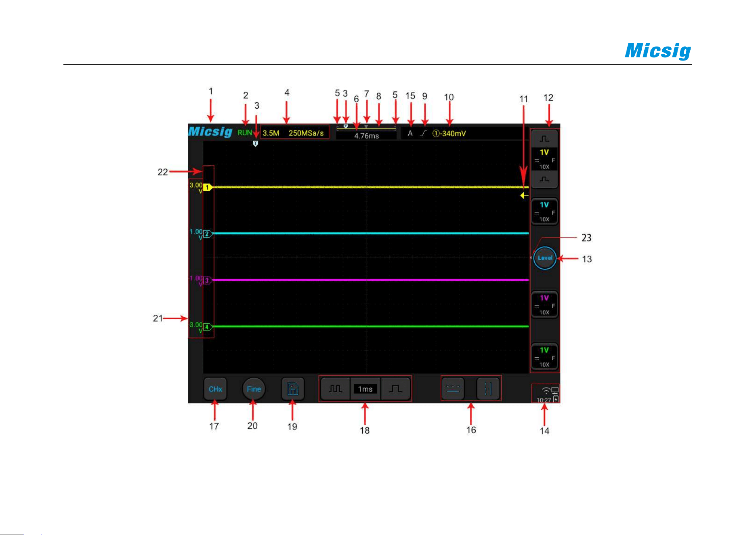
Task: Open the green channel 4 1V menu
Action: (544, 357)
